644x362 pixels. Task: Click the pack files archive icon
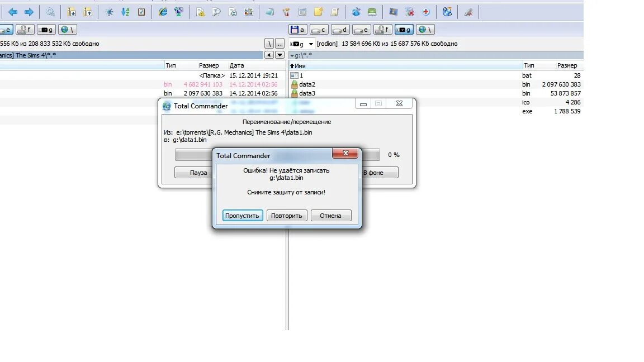pos(72,12)
